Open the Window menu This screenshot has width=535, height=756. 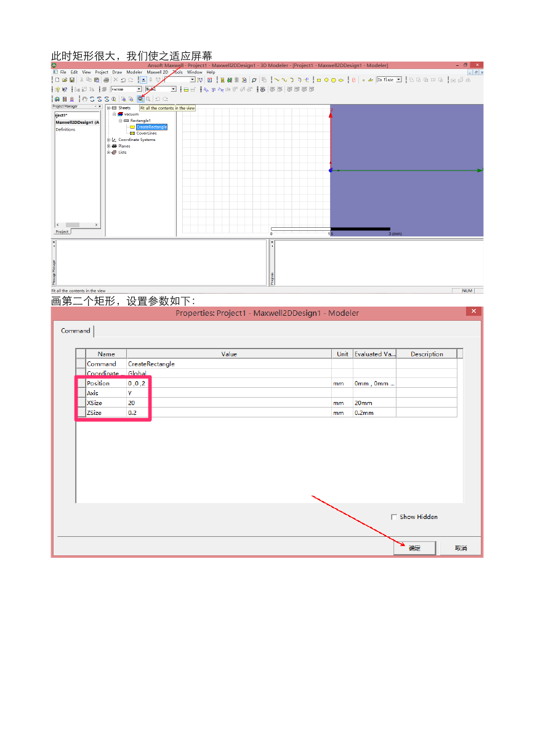(x=195, y=72)
